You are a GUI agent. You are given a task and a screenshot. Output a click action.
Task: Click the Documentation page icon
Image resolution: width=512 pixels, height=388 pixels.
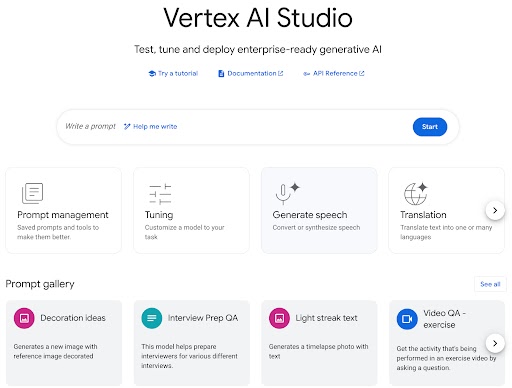(x=221, y=73)
